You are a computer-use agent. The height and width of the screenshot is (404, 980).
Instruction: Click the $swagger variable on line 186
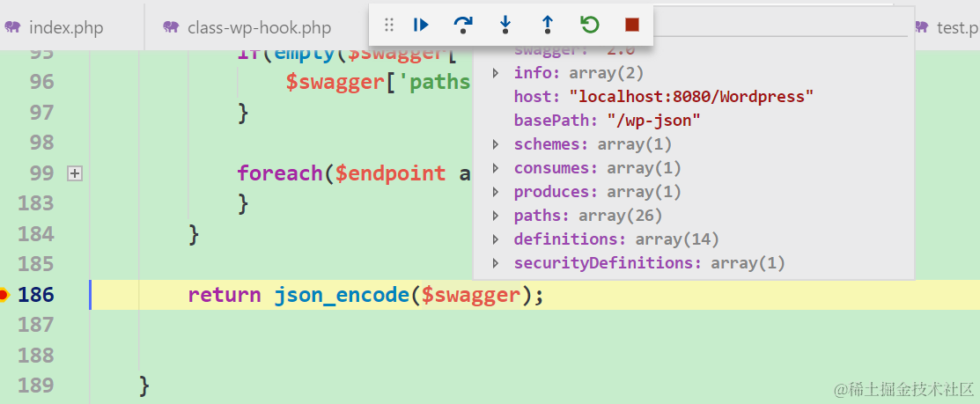pos(471,295)
